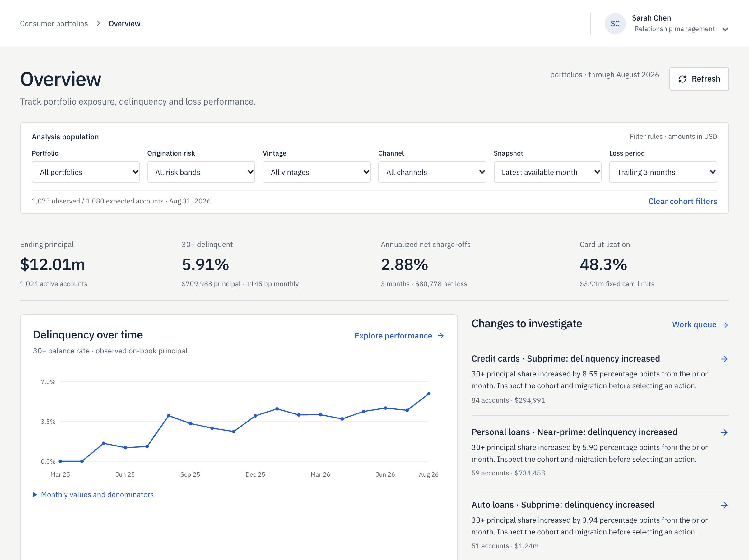Click '1,075 observed / 1,080 expected accounts' text
Viewport: 749px width, 560px height.
(98, 201)
